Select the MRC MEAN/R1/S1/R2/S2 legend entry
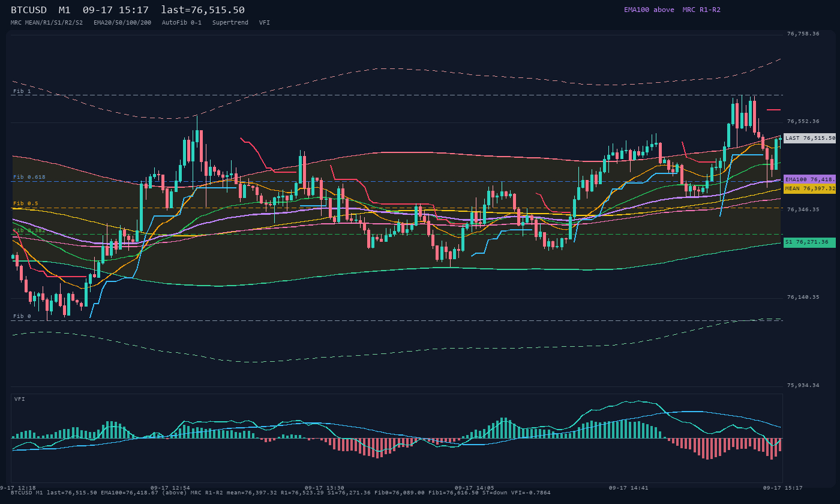This screenshot has height=504, width=840. pyautogui.click(x=47, y=22)
